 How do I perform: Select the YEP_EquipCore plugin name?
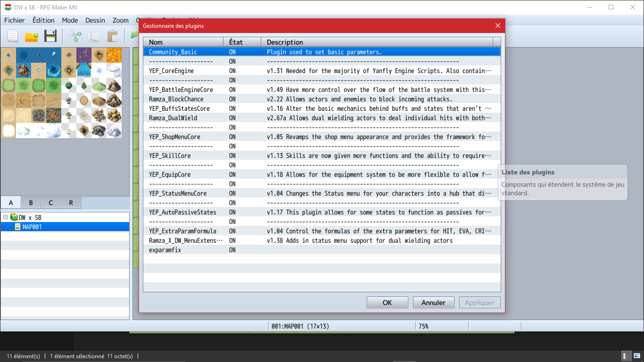click(170, 174)
